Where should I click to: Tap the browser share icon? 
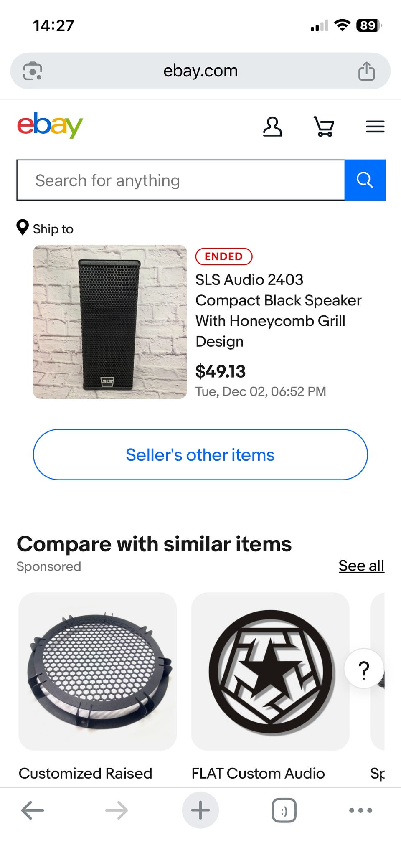366,71
